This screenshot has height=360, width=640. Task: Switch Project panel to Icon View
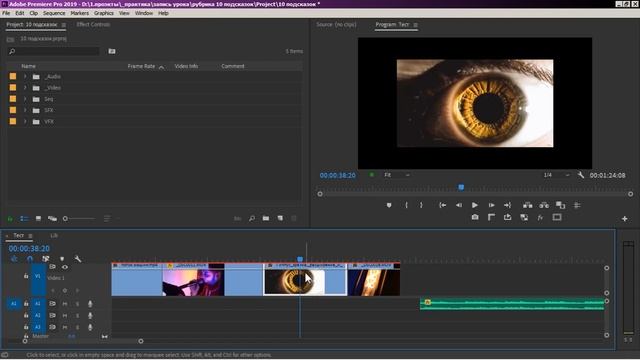(38, 219)
